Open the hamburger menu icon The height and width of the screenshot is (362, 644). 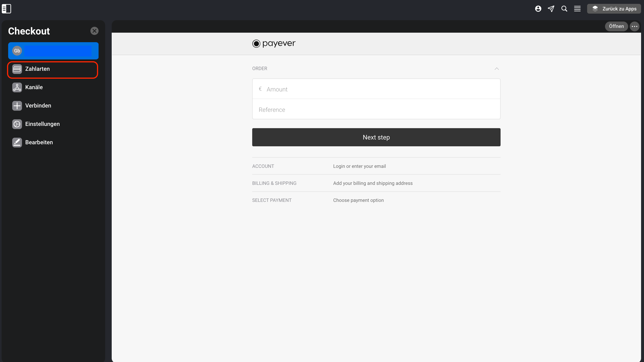(x=577, y=9)
